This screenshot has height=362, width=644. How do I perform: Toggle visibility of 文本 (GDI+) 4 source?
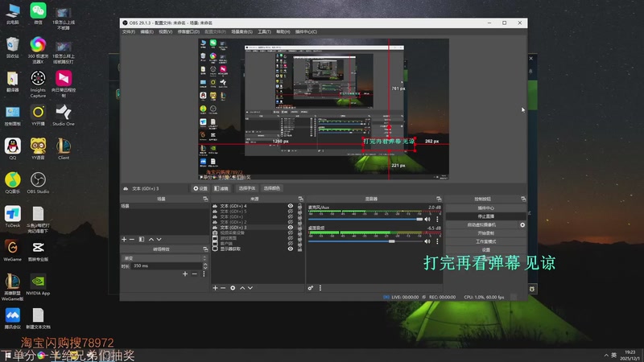[x=291, y=206]
